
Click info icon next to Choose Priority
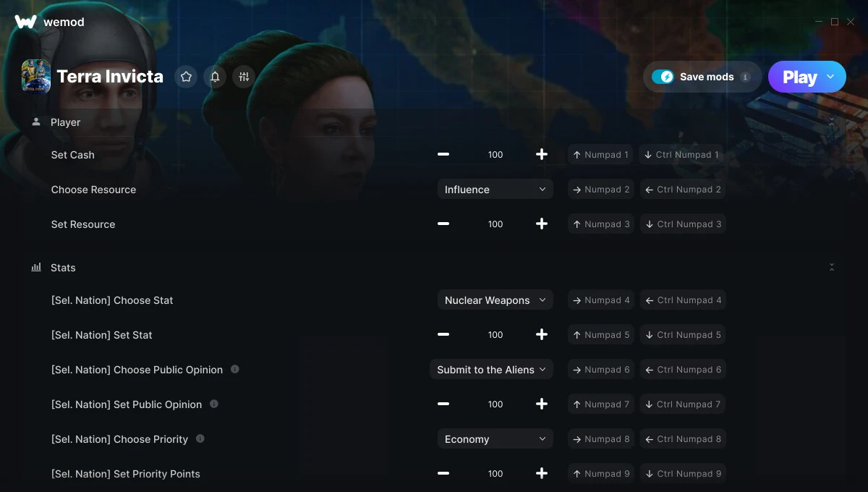point(200,438)
